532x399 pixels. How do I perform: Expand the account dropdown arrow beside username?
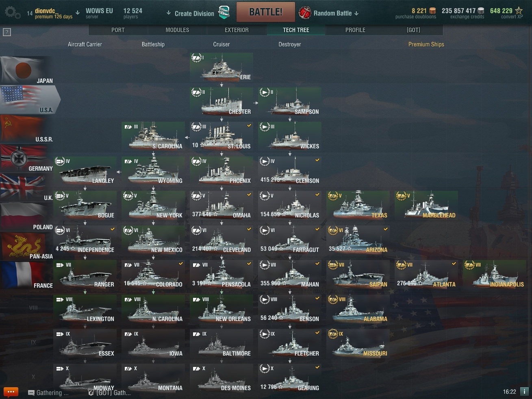(x=78, y=13)
